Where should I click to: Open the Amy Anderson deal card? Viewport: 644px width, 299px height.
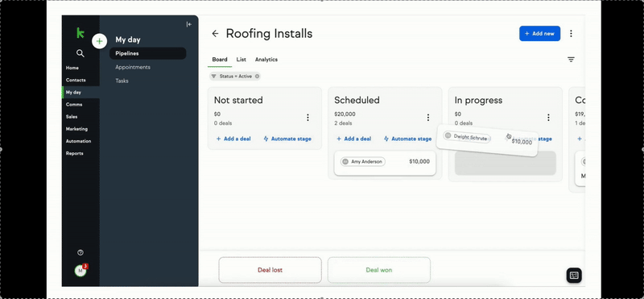tap(385, 164)
